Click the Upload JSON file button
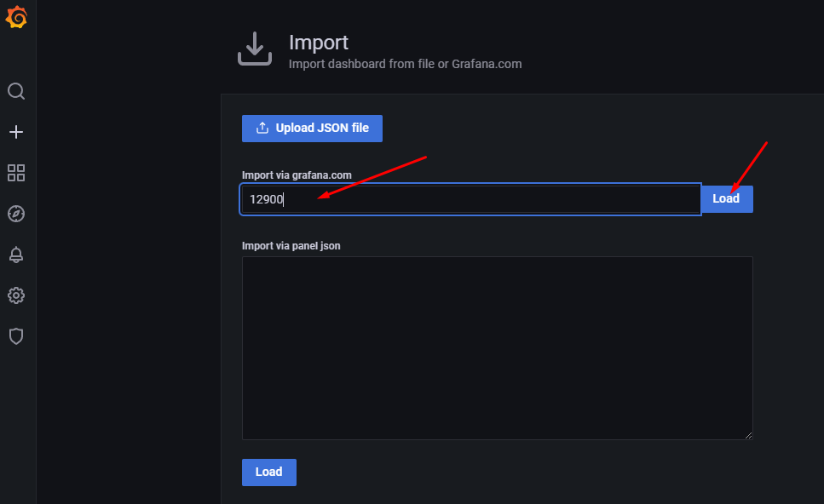The image size is (824, 504). click(312, 128)
